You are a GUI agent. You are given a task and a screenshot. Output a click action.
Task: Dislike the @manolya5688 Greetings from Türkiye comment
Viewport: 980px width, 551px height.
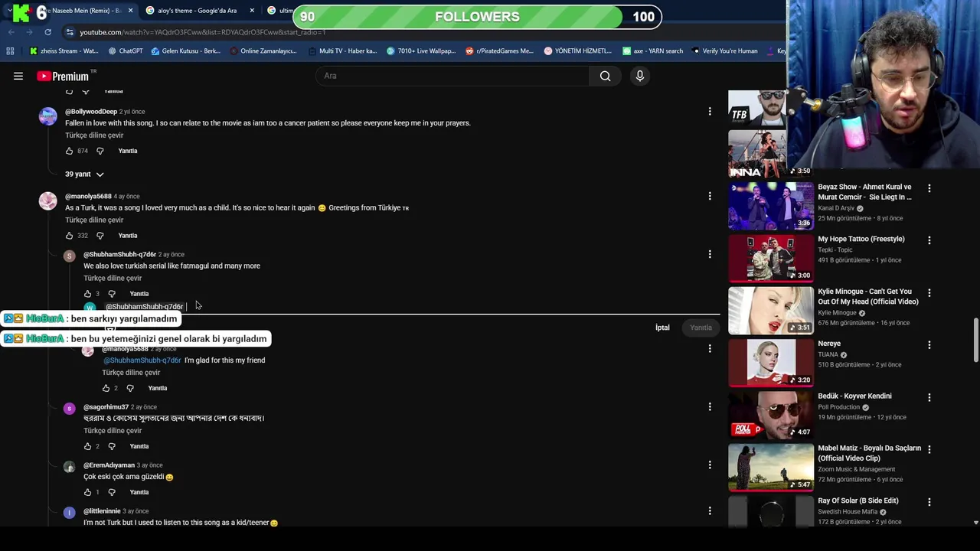(100, 236)
